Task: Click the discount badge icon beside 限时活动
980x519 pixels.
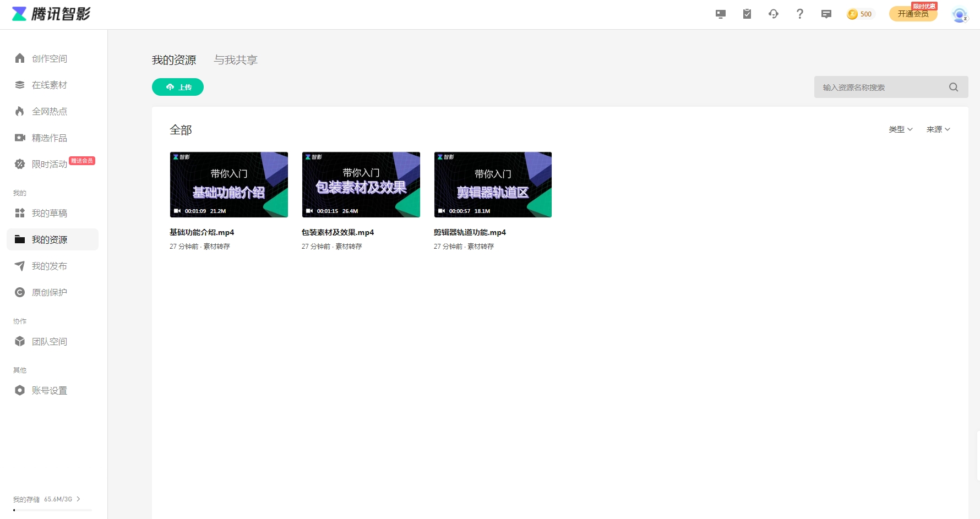Action: tap(20, 164)
